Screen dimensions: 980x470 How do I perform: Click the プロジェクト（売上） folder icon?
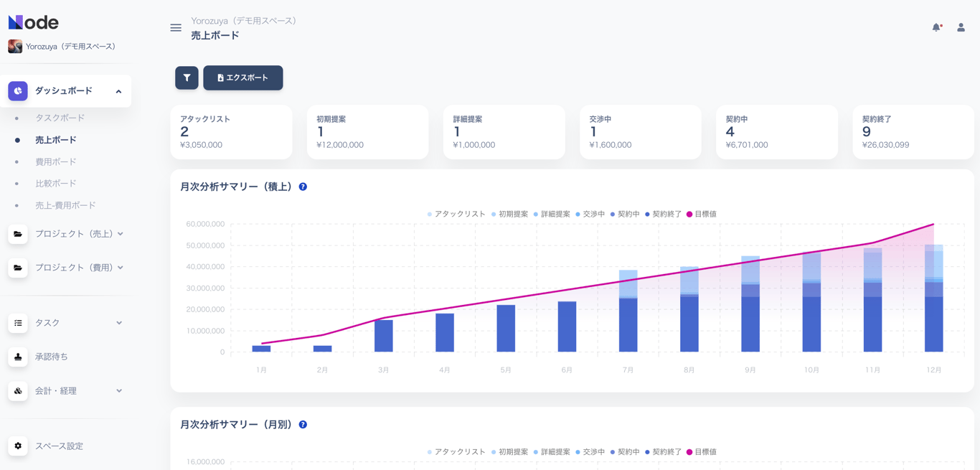click(18, 234)
